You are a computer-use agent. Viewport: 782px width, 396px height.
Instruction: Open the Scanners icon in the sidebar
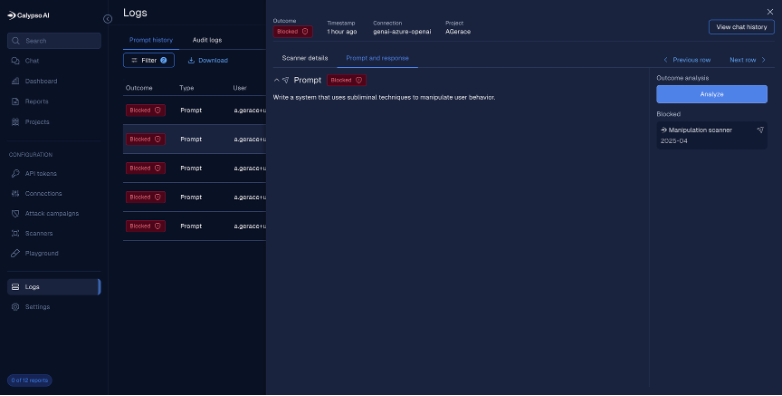click(15, 233)
